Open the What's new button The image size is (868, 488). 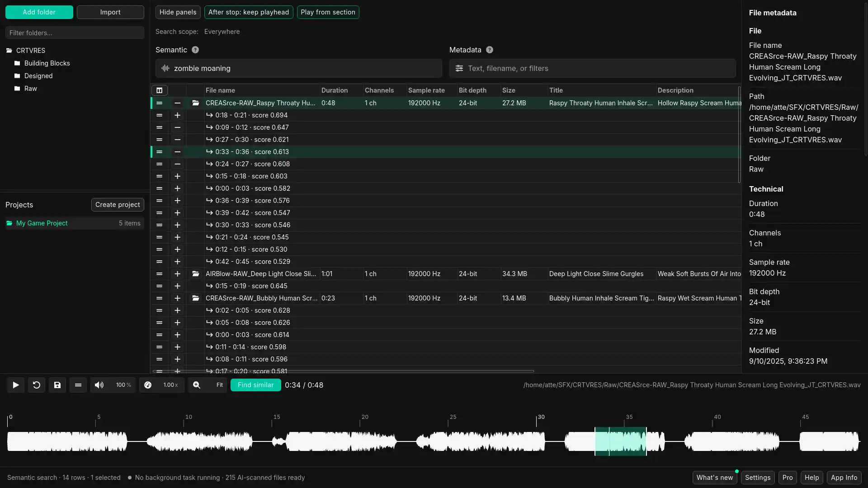click(715, 478)
